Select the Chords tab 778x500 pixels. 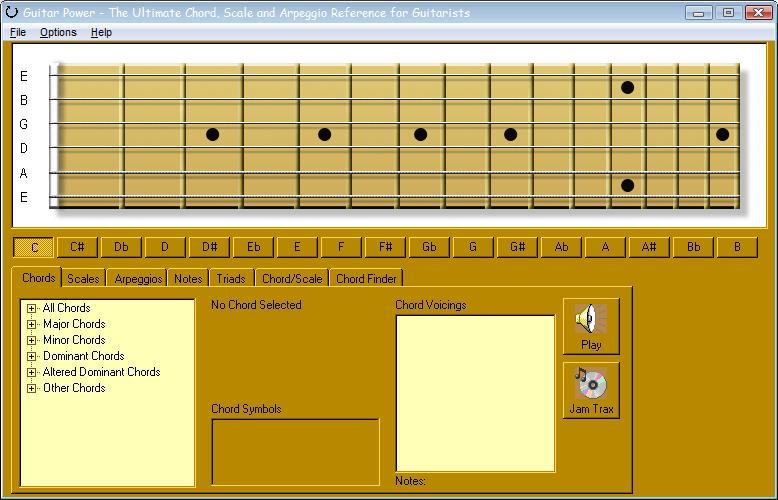pos(38,277)
